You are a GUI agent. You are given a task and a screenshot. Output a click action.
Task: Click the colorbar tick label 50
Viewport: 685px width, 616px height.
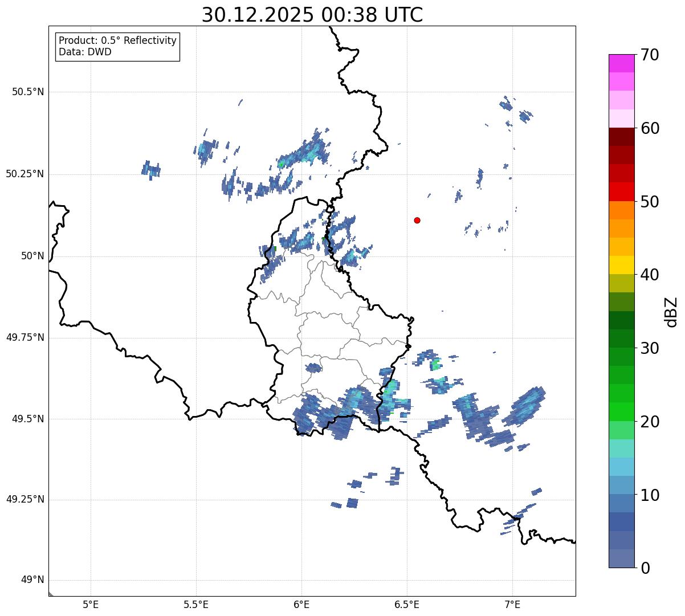pyautogui.click(x=650, y=202)
